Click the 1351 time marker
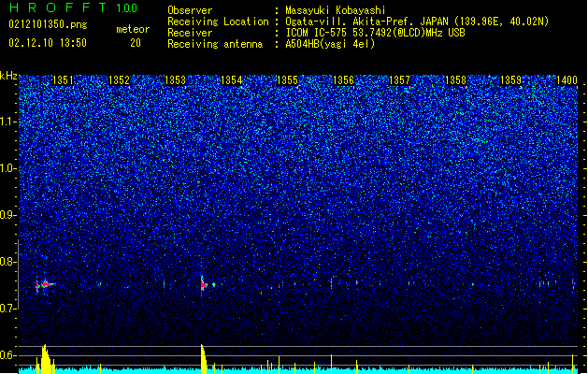 (63, 80)
